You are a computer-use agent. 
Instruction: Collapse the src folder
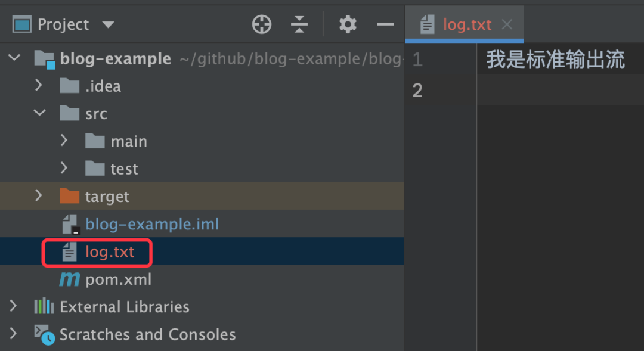[x=39, y=113]
